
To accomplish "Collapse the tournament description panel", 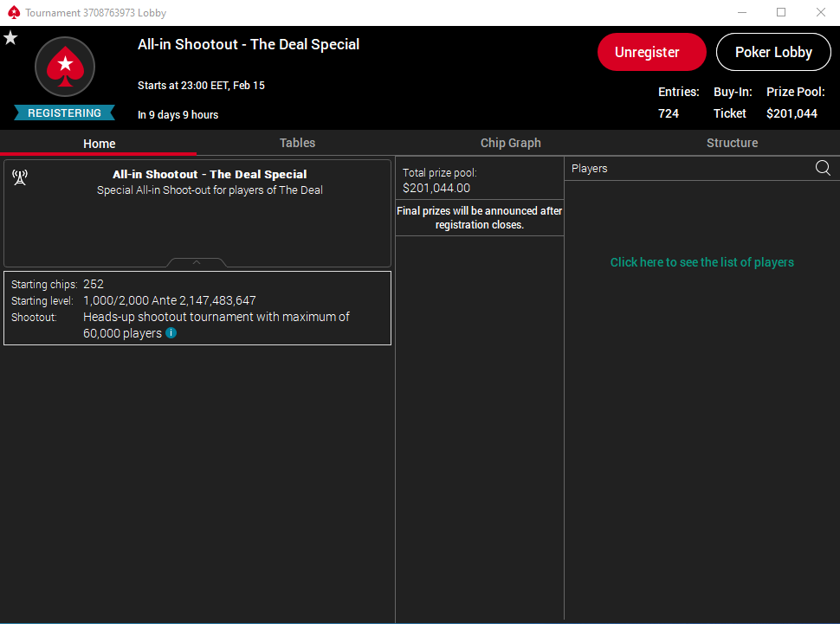I will pyautogui.click(x=197, y=262).
